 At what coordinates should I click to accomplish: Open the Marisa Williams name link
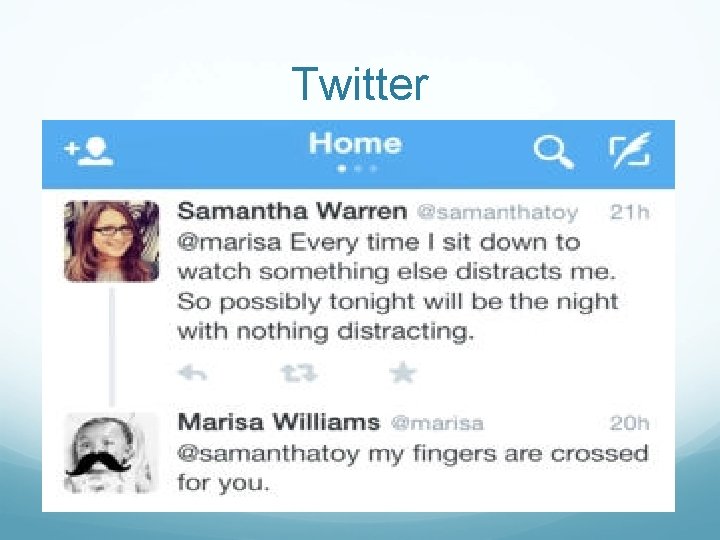point(279,422)
